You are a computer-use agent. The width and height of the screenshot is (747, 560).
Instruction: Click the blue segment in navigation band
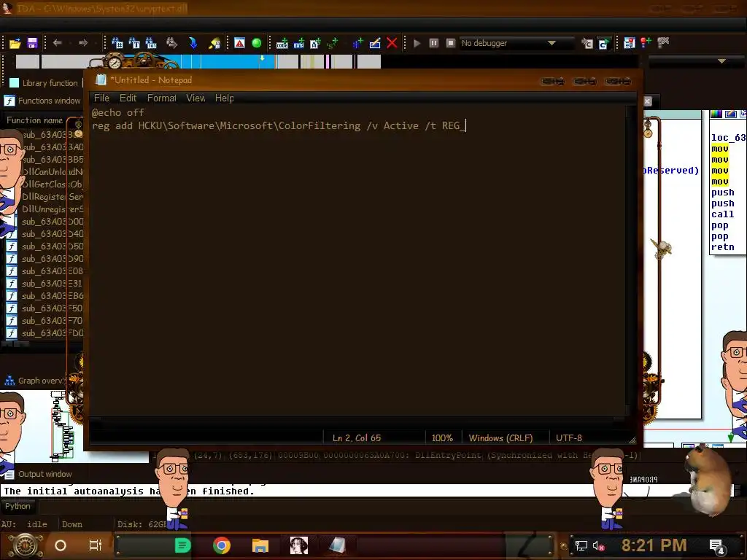(x=228, y=61)
